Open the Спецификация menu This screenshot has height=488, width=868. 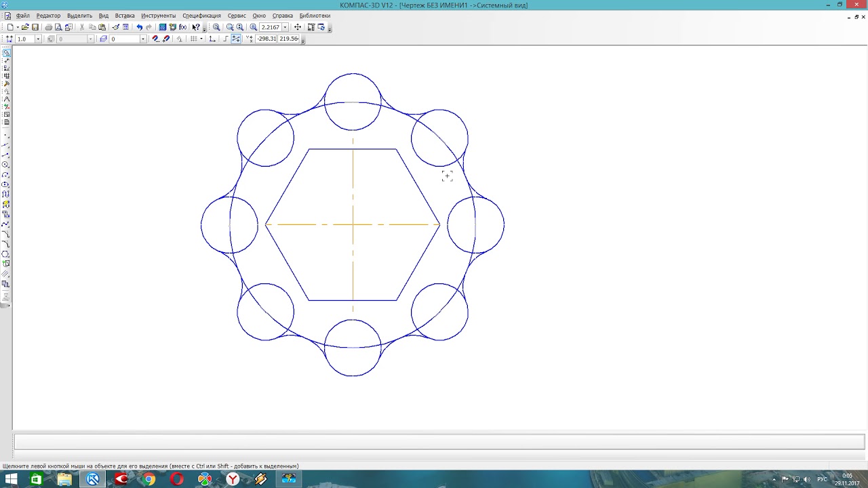pyautogui.click(x=201, y=15)
